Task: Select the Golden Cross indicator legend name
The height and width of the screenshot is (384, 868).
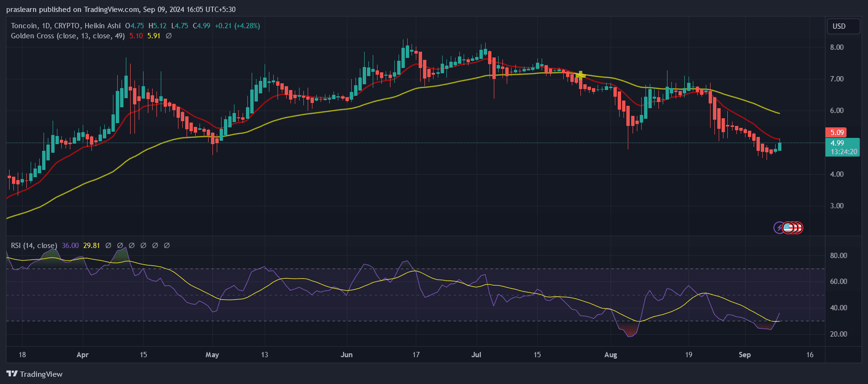Action: coord(67,36)
